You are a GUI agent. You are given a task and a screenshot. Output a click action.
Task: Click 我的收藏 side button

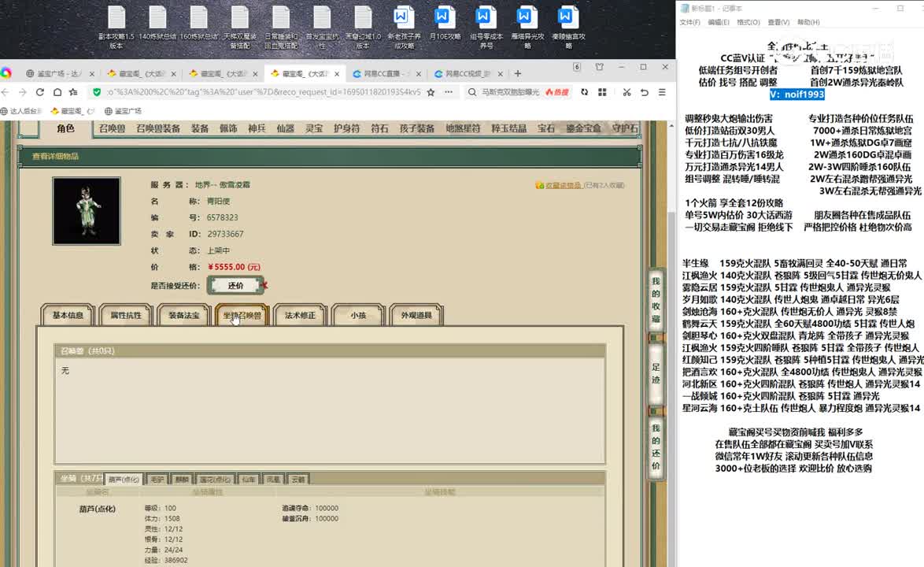click(x=656, y=300)
